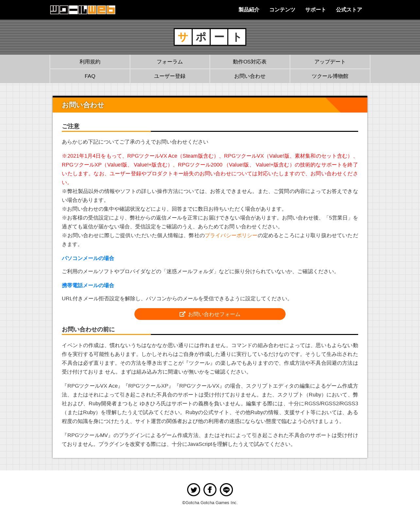
Task: Select the お問い合わせ tab
Action: click(250, 76)
